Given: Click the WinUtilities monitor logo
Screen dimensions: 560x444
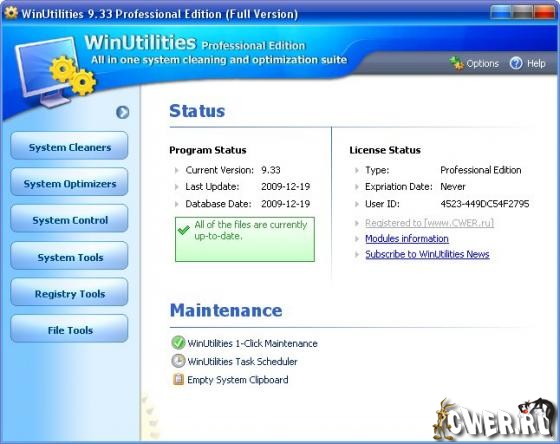Looking at the screenshot, I should (54, 71).
